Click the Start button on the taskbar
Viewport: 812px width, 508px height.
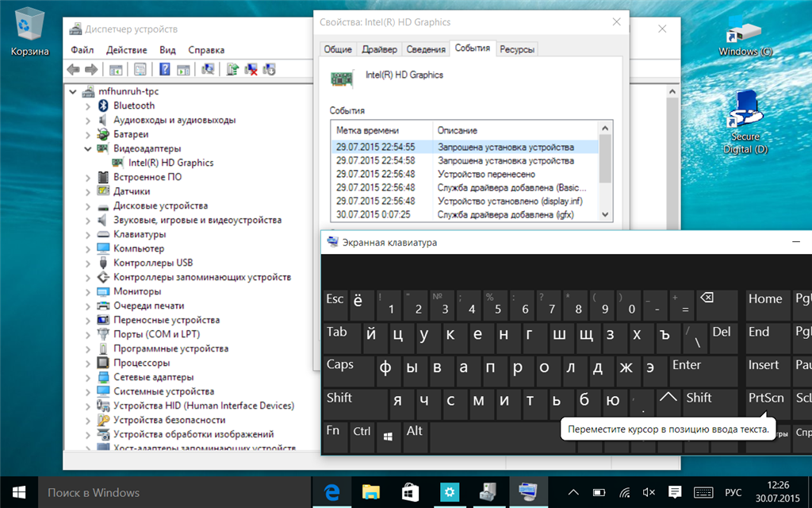[x=19, y=492]
